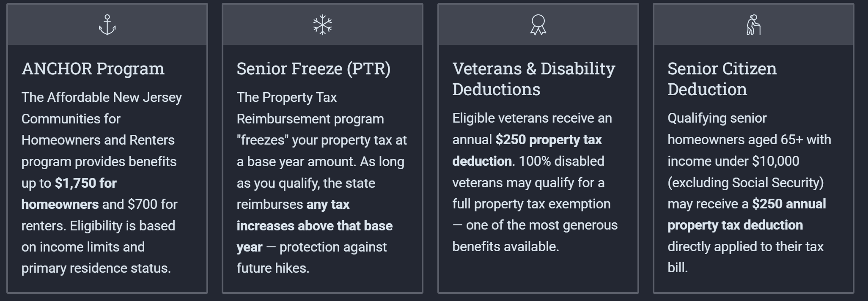Click the "Reimbursement program" text line

(x=310, y=119)
